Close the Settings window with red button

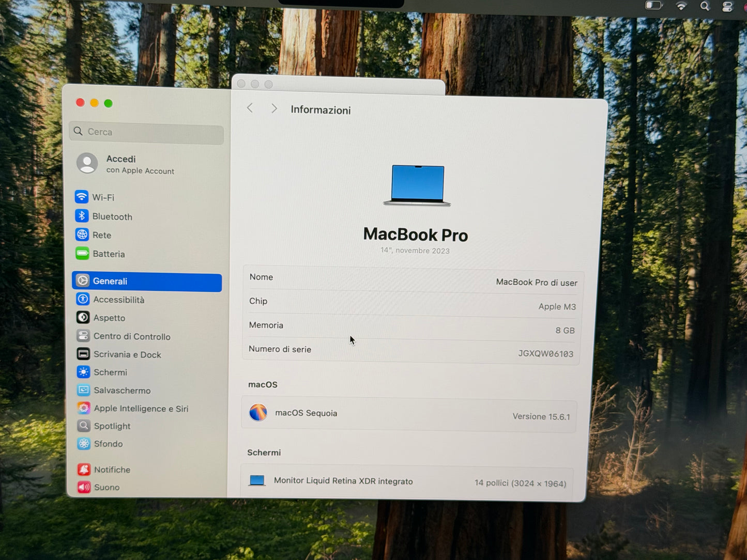pos(80,102)
